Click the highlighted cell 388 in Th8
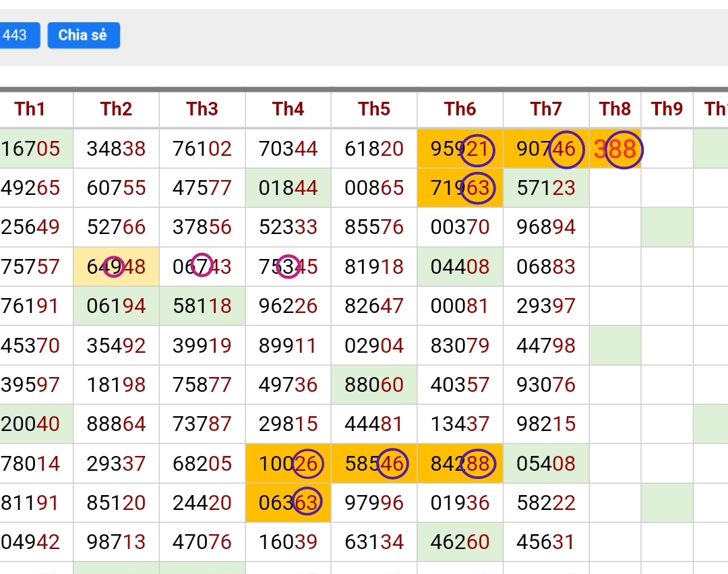Screen dimensions: 728x574 coord(615,149)
